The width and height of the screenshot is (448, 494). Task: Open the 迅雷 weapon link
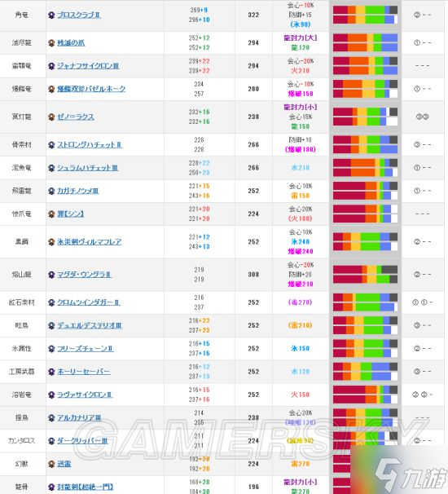(x=64, y=464)
